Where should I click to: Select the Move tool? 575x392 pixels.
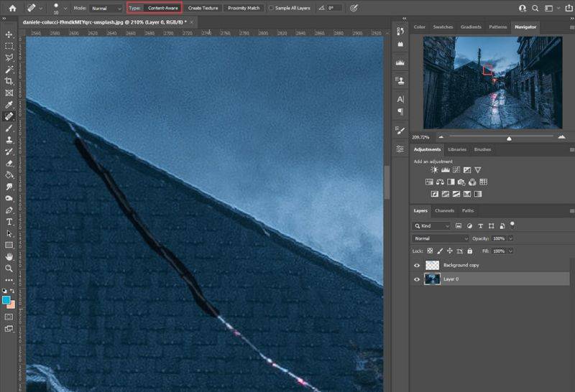(x=9, y=34)
